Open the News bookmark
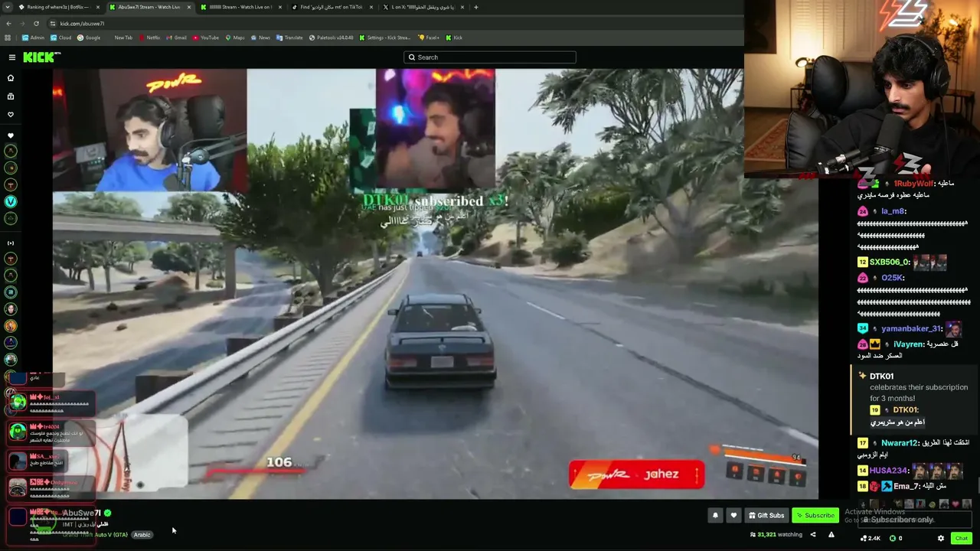Screen dimensions: 980x551 (x=260, y=37)
